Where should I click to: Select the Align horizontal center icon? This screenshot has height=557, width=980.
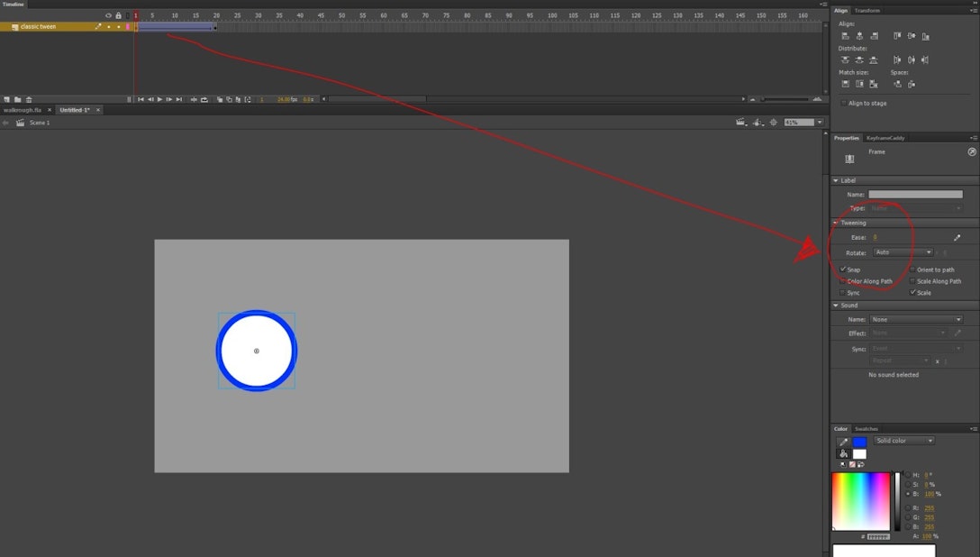[859, 35]
